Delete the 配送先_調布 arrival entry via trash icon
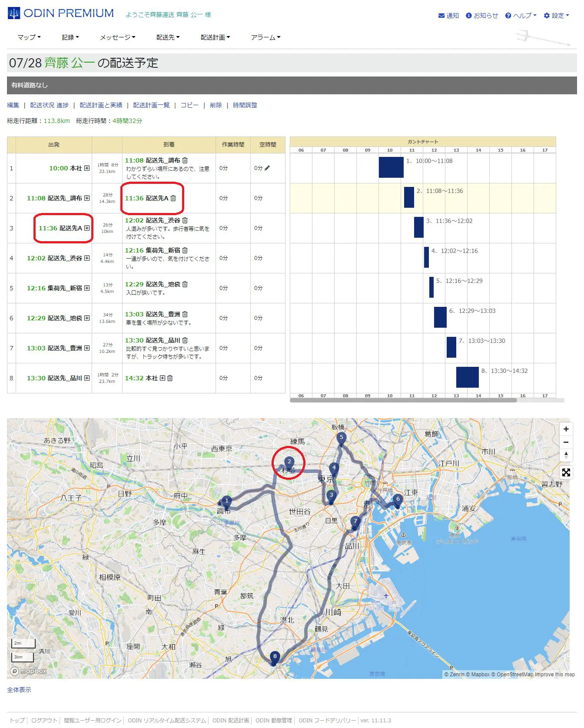 tap(185, 160)
